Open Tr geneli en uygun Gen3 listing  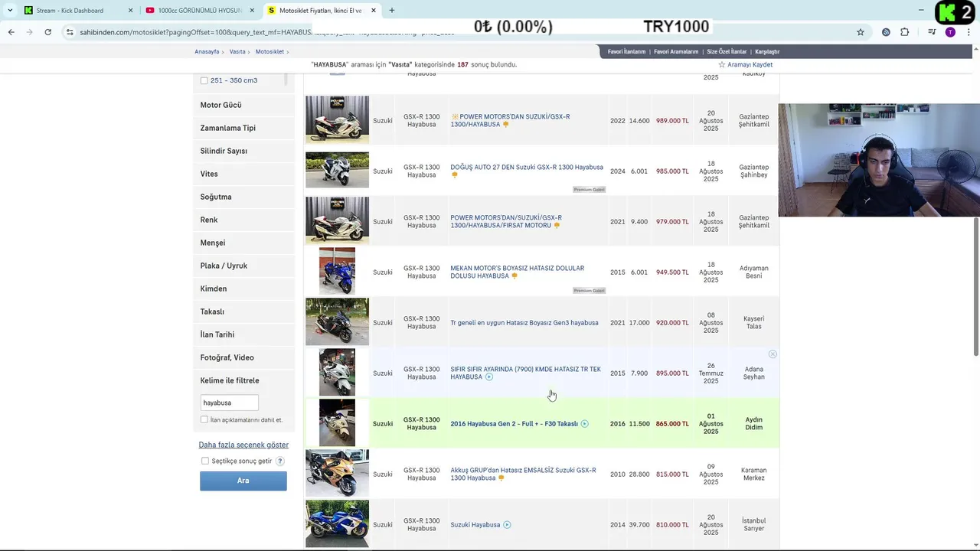click(x=524, y=322)
